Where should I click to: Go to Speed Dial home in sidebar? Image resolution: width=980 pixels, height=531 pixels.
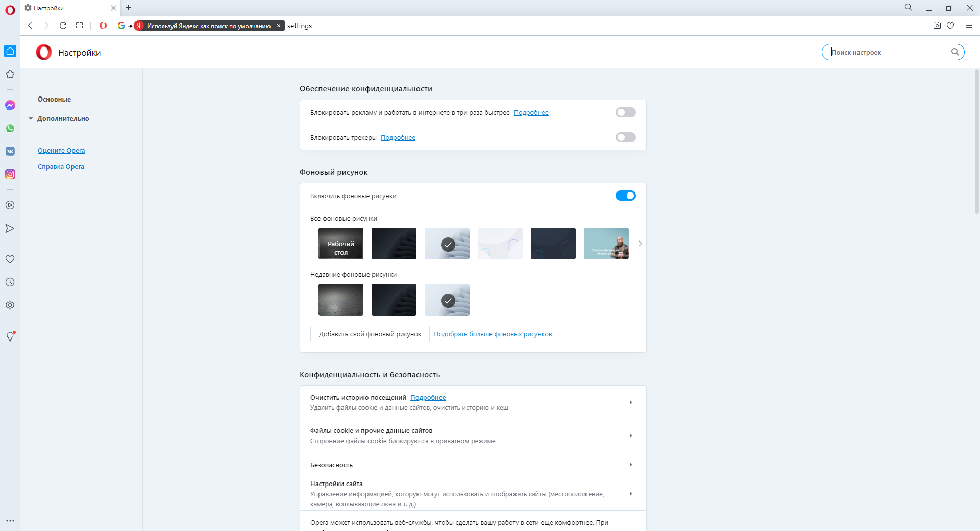coord(10,51)
